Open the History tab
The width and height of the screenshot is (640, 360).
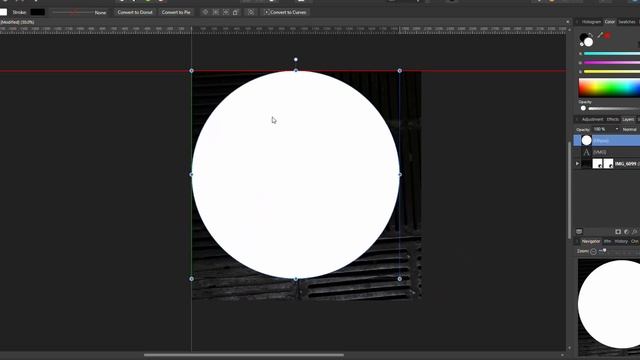621,241
